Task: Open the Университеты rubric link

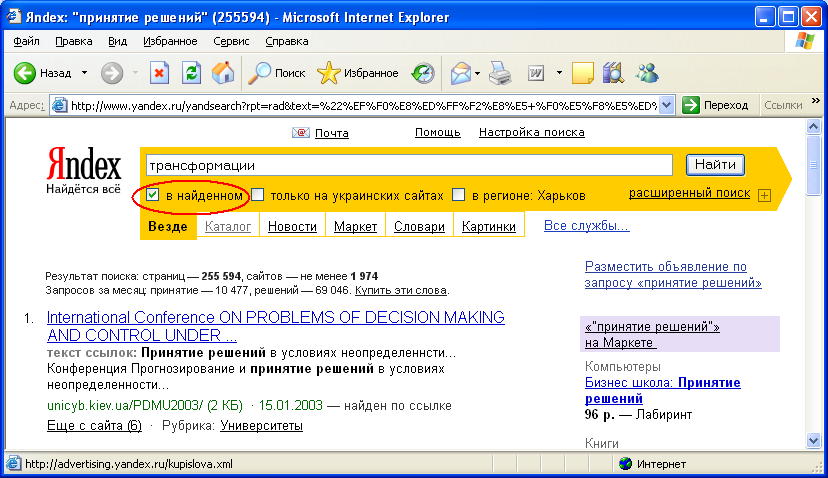Action: [x=261, y=425]
